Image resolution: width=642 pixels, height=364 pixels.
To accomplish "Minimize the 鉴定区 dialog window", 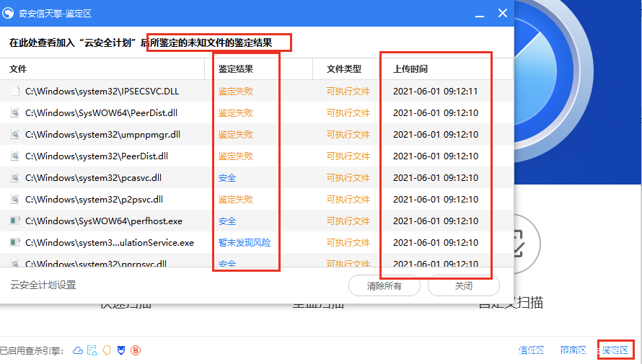I will point(478,14).
